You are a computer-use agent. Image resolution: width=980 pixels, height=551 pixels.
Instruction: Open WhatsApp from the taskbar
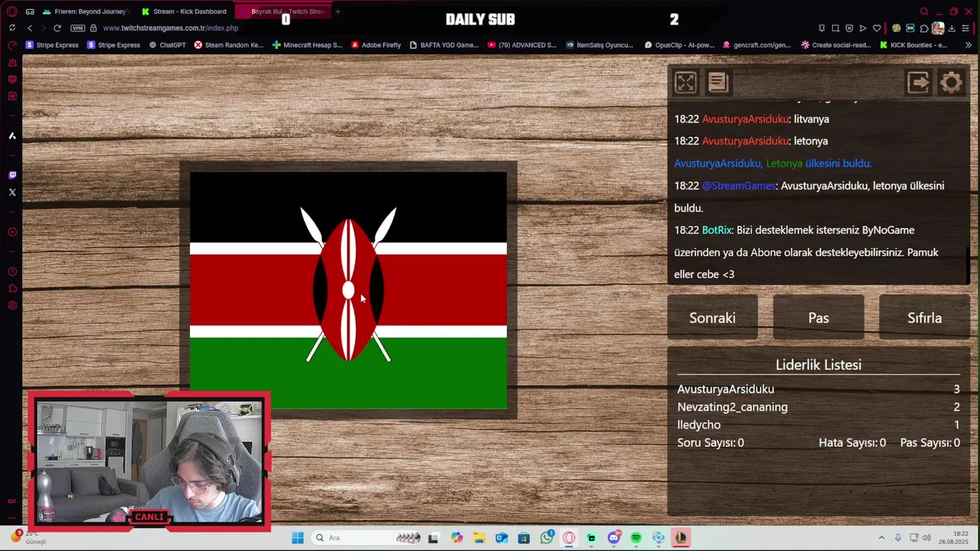pyautogui.click(x=547, y=538)
